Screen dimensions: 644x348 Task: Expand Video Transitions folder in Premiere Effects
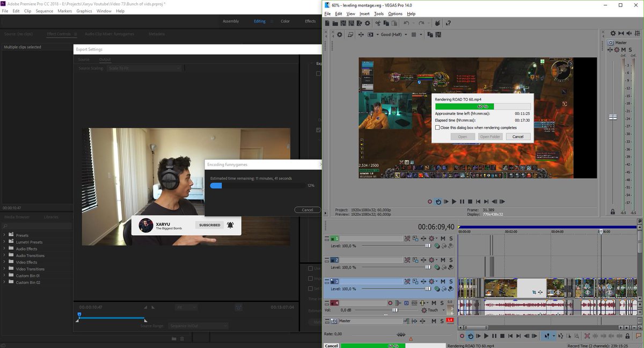point(5,269)
